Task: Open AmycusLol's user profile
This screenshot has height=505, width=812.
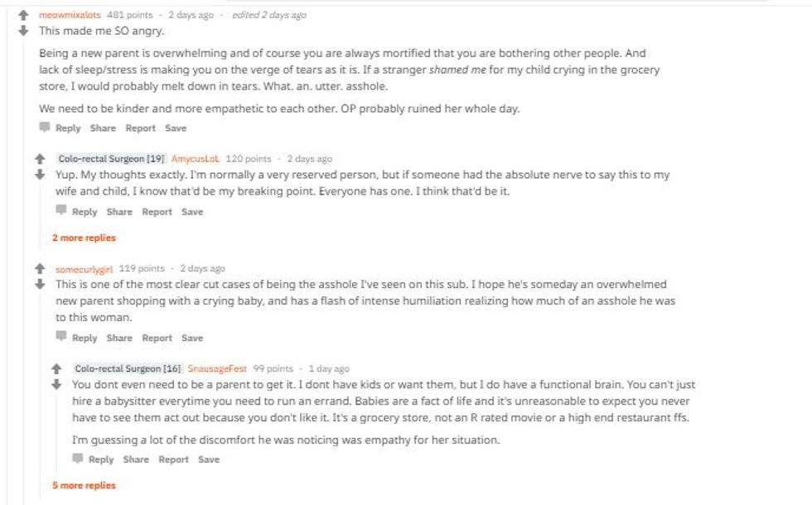Action: [x=196, y=158]
